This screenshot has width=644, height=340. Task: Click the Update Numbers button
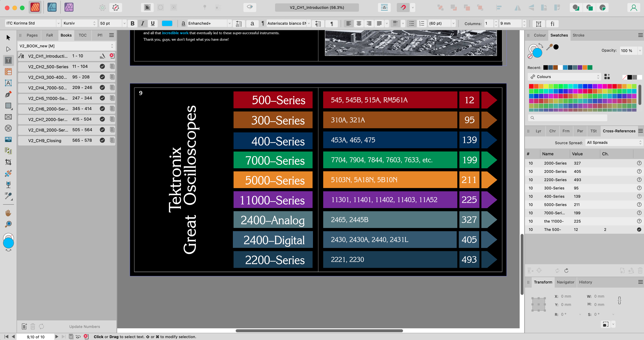(x=84, y=326)
